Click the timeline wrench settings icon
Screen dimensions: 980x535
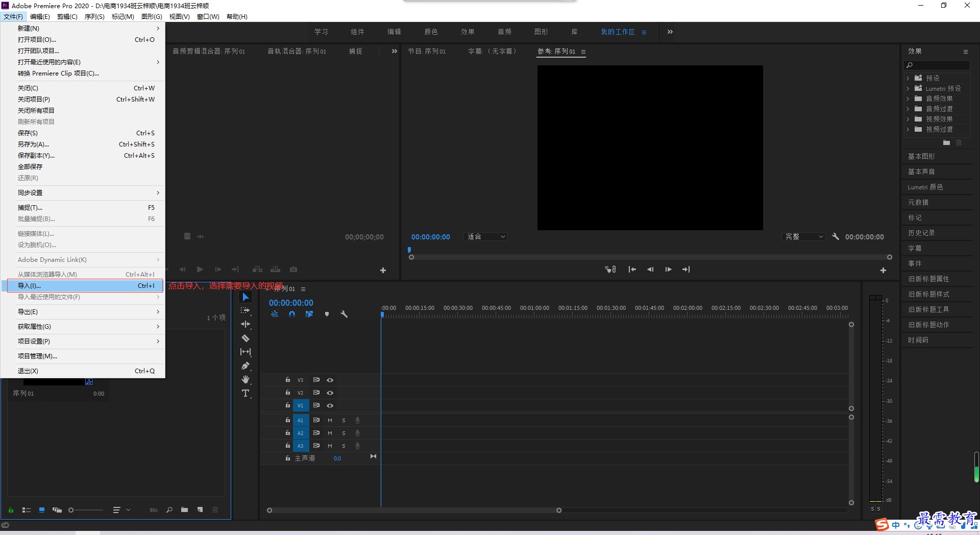(344, 314)
